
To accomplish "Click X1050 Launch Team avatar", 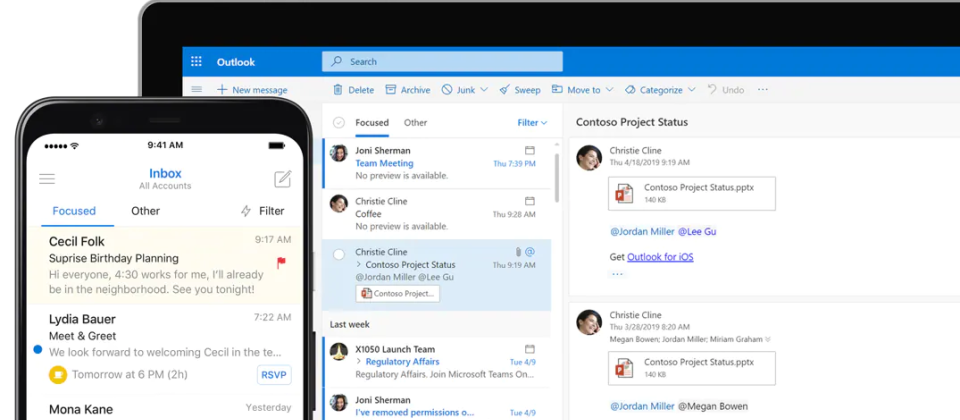I will [x=339, y=351].
